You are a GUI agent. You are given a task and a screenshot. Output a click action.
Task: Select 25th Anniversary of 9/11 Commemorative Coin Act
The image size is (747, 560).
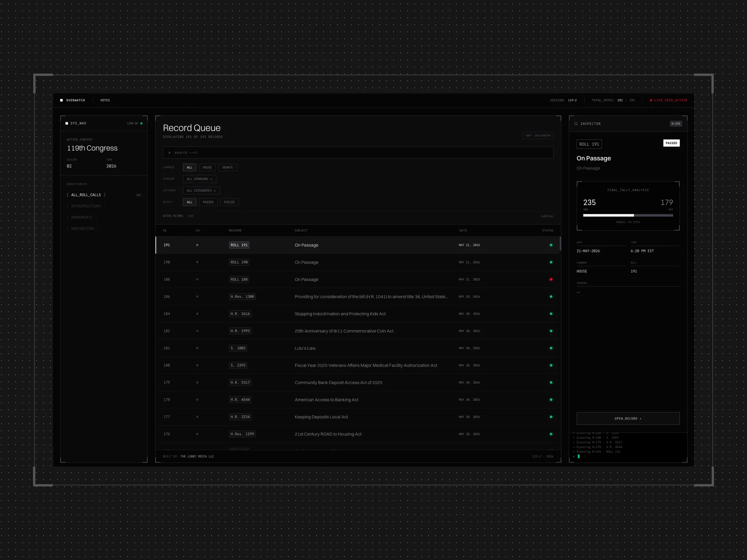(358, 331)
